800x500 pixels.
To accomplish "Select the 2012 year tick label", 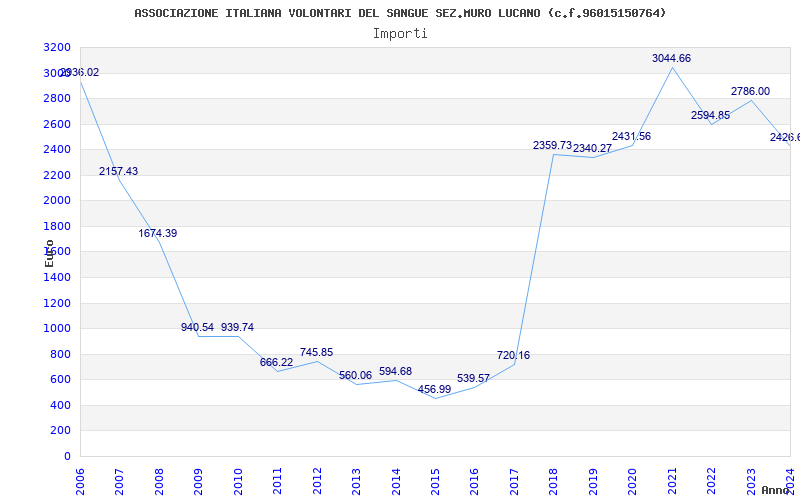I will tap(317, 482).
